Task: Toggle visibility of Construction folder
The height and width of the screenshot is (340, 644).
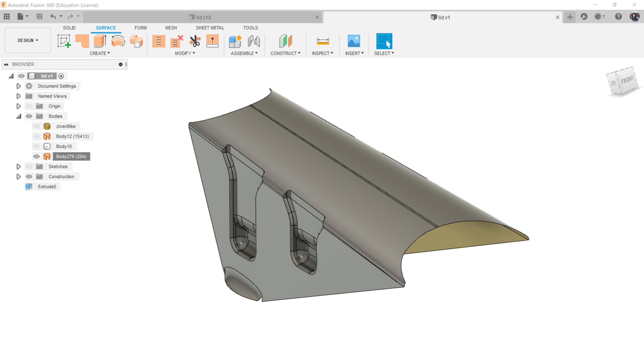Action: tap(29, 177)
